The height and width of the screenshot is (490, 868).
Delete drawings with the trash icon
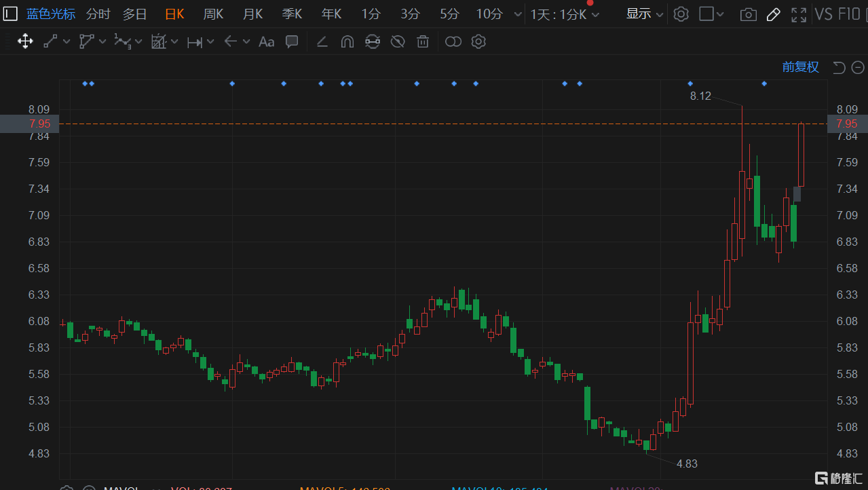point(423,42)
